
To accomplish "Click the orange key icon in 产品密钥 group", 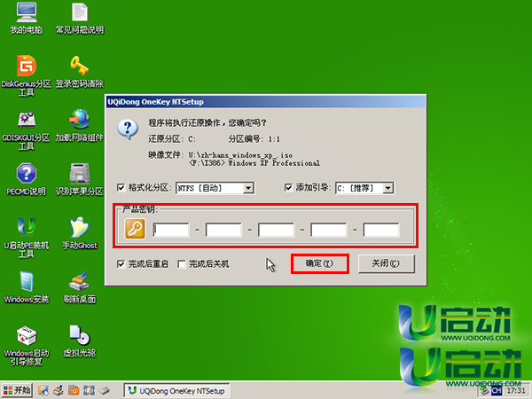I will tap(135, 229).
